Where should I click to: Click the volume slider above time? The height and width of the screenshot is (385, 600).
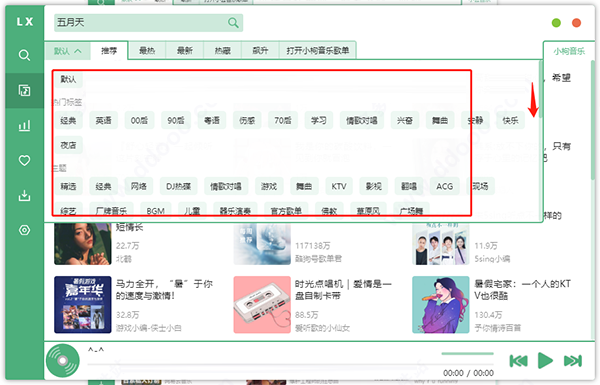coord(467,354)
